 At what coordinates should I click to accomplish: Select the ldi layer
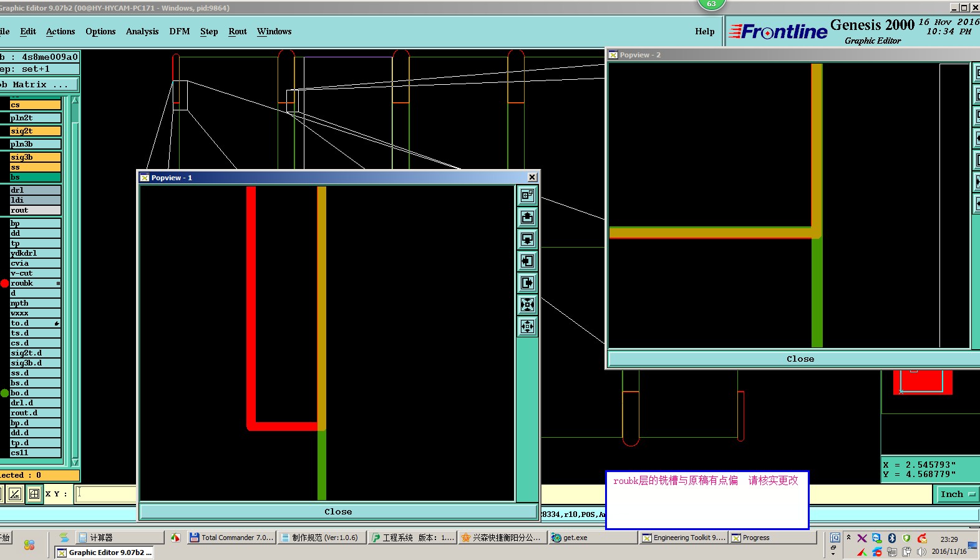tap(36, 200)
